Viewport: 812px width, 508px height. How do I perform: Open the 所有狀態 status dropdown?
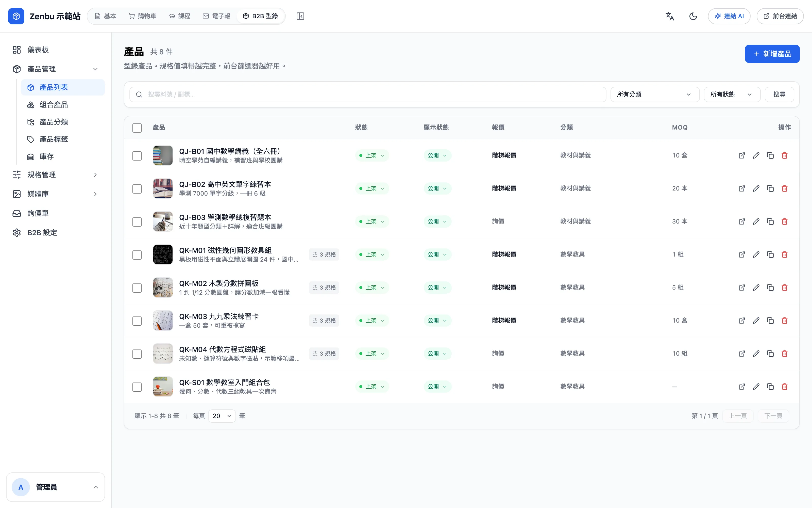point(732,94)
